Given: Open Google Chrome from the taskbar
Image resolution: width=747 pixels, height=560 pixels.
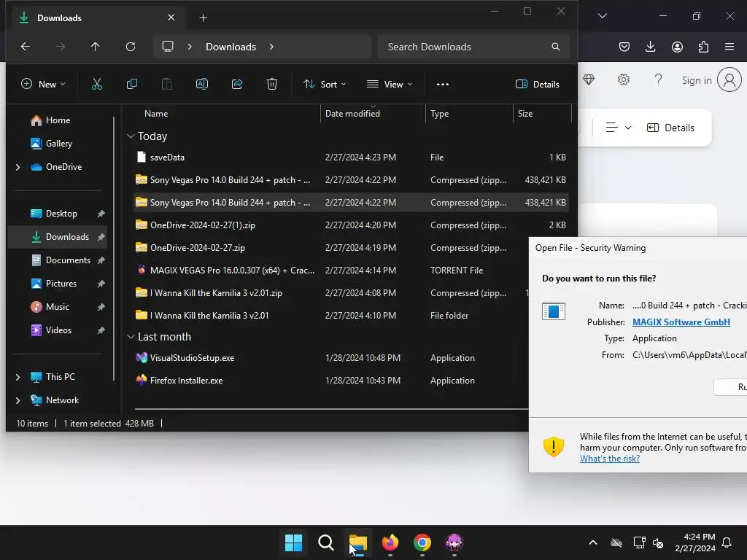Looking at the screenshot, I should (x=422, y=542).
